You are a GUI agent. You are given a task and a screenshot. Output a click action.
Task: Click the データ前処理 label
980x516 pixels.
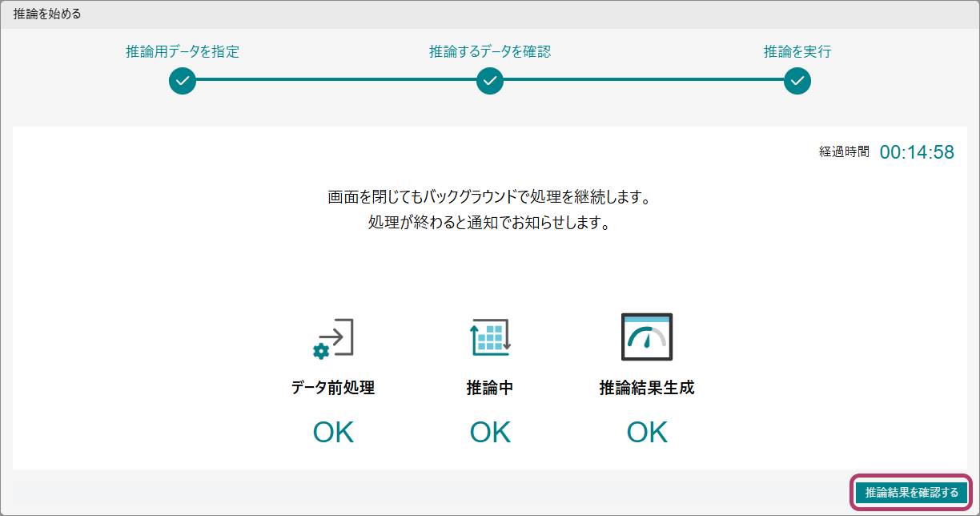coord(333,389)
